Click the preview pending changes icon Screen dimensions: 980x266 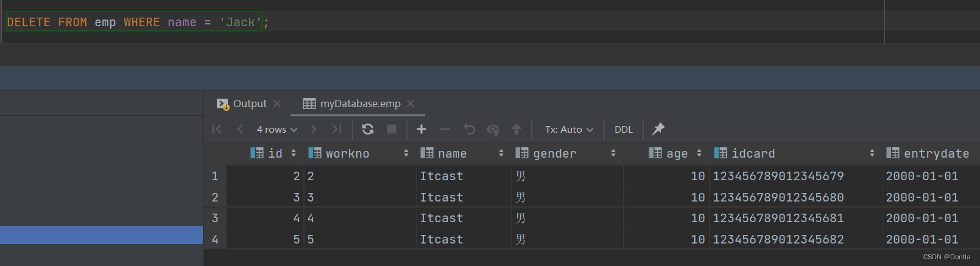(x=493, y=129)
